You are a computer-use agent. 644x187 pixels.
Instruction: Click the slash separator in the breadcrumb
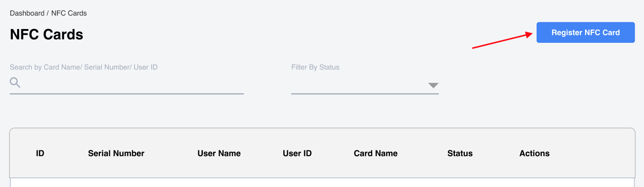[48, 13]
